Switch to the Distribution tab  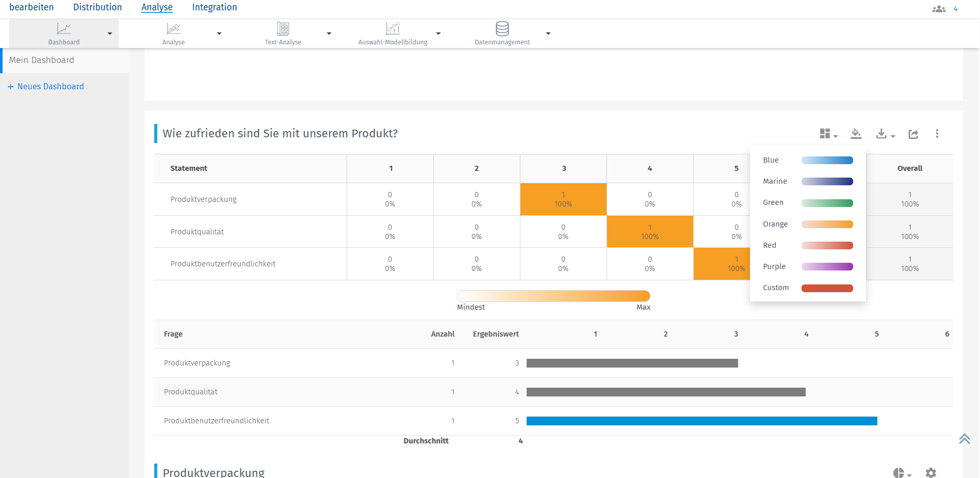pyautogui.click(x=97, y=7)
